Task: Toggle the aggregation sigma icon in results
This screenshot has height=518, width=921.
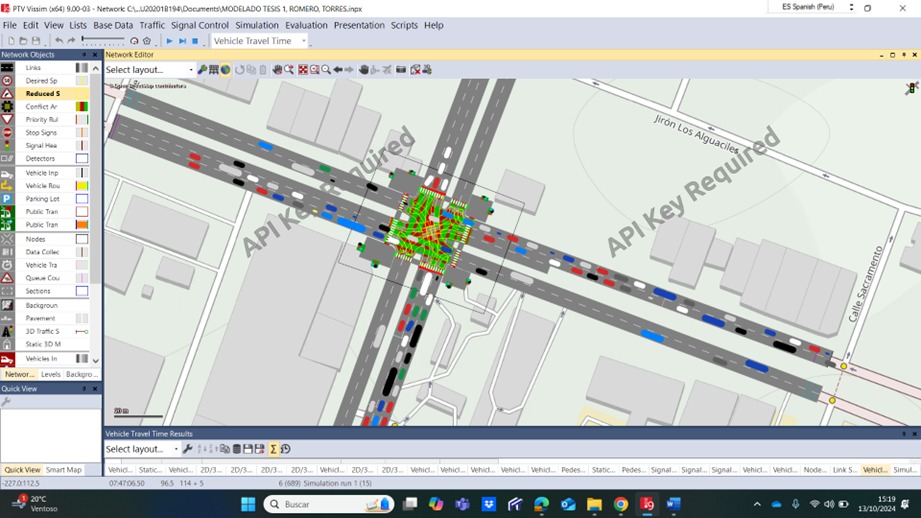Action: (273, 449)
